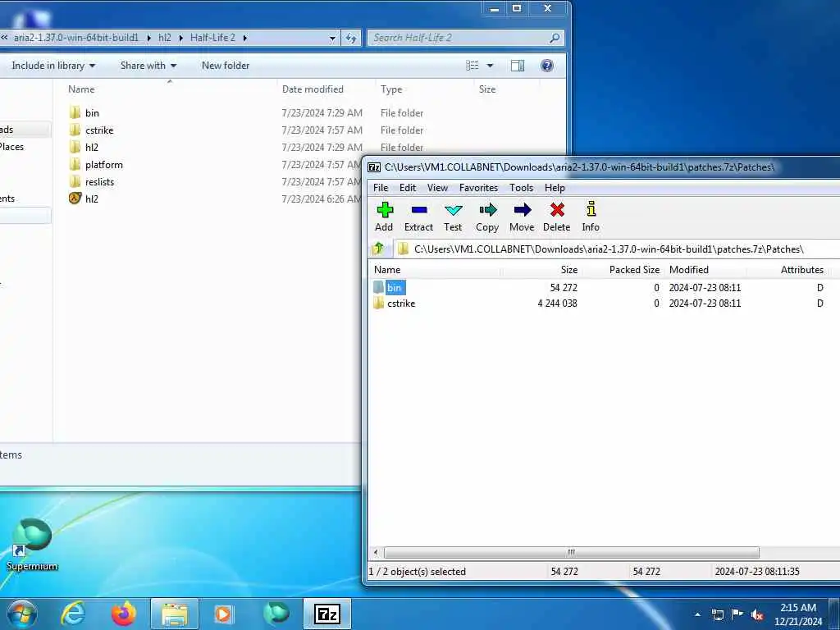Switch to 7-Zip taskbar button
The image size is (840, 630).
[327, 614]
